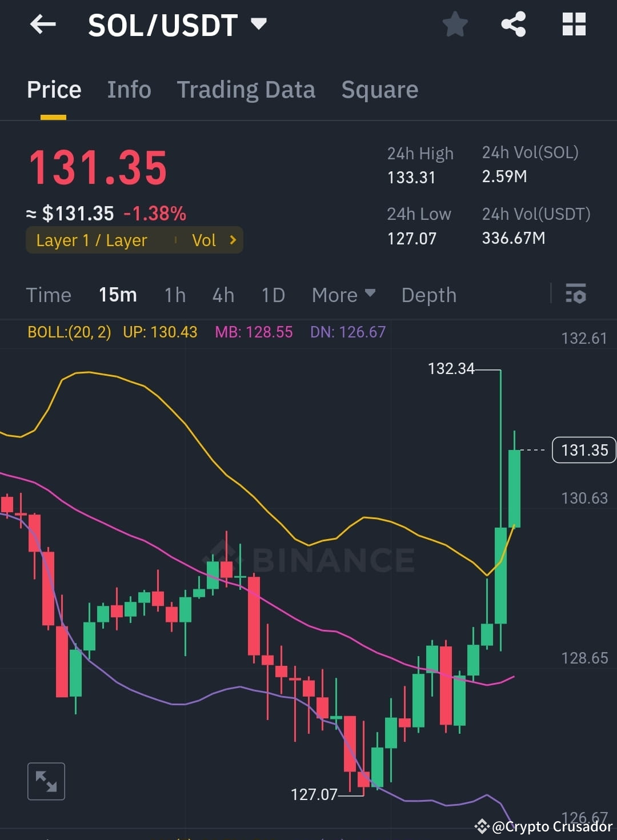This screenshot has width=617, height=840.
Task: Add SOL/USDT to favorites via star icon
Action: pyautogui.click(x=455, y=24)
